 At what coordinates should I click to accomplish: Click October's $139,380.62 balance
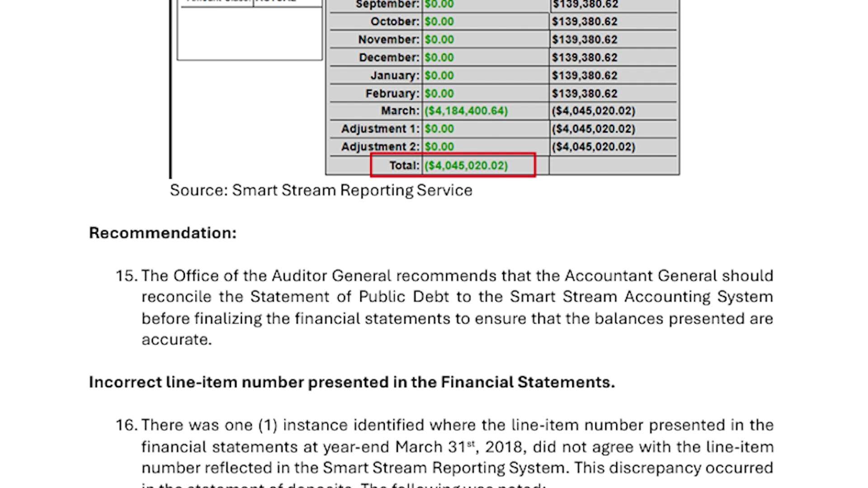tap(585, 22)
